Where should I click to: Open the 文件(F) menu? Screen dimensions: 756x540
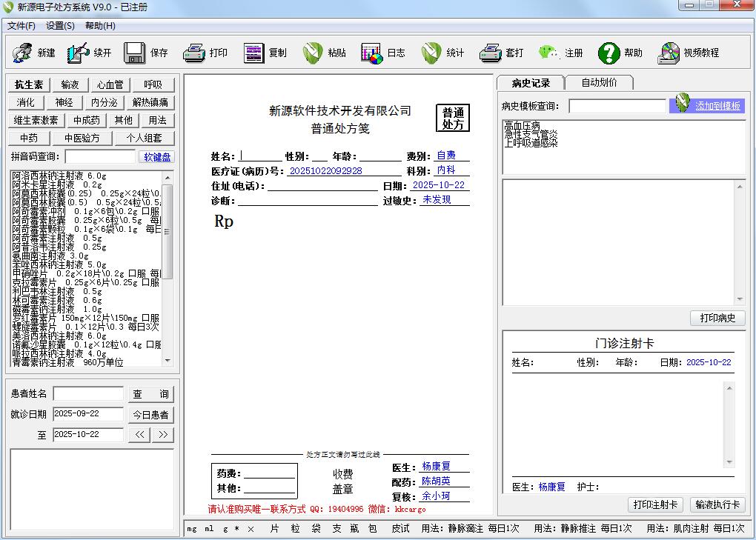point(21,26)
